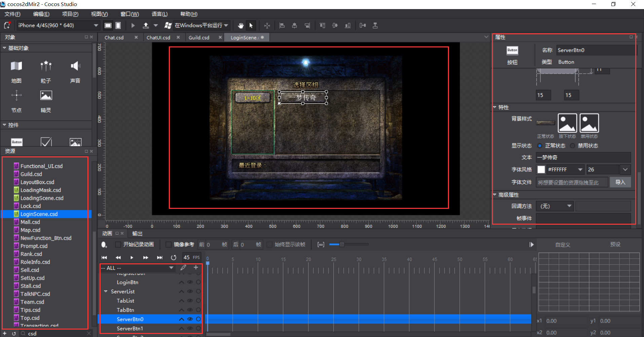Collapse the ServerList tree node
Viewport: 644px width, 337px height.
[106, 291]
